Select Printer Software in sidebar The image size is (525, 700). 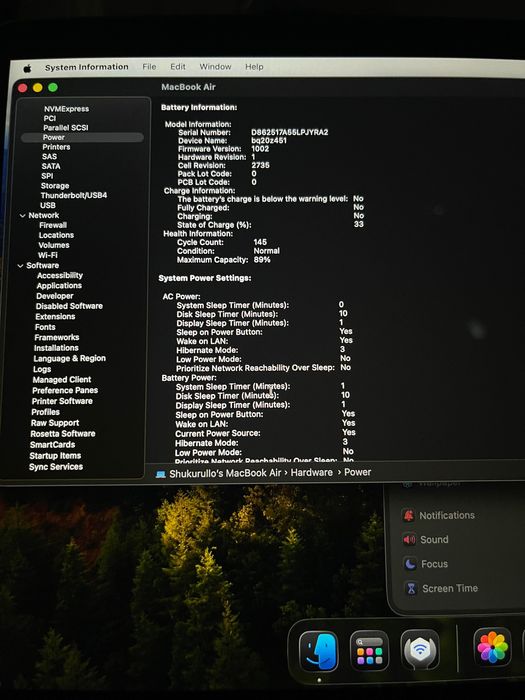pyautogui.click(x=62, y=401)
